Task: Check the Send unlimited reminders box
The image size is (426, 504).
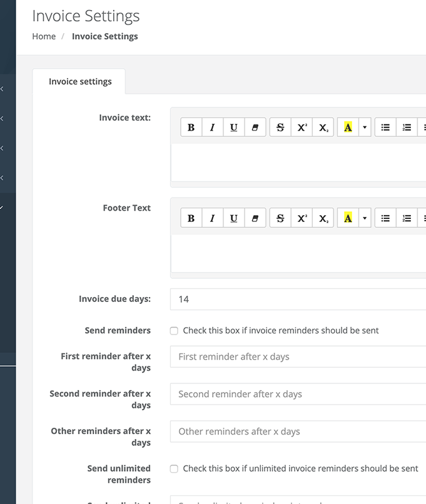Action: tap(175, 468)
